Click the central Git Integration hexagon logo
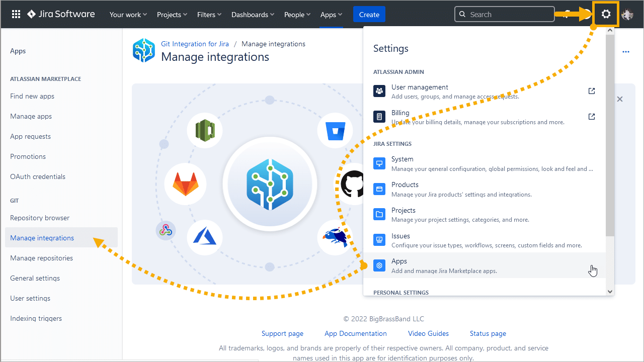This screenshot has width=644, height=362. point(270,183)
